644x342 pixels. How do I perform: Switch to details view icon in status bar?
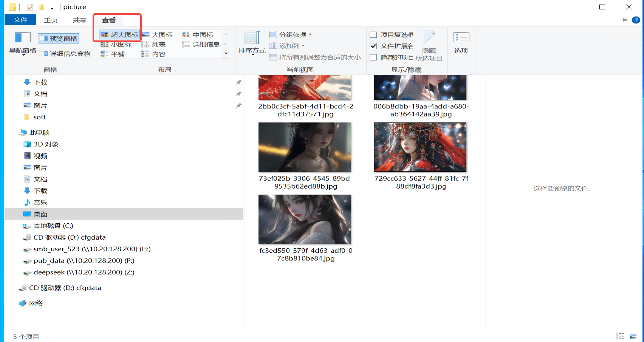point(620,336)
